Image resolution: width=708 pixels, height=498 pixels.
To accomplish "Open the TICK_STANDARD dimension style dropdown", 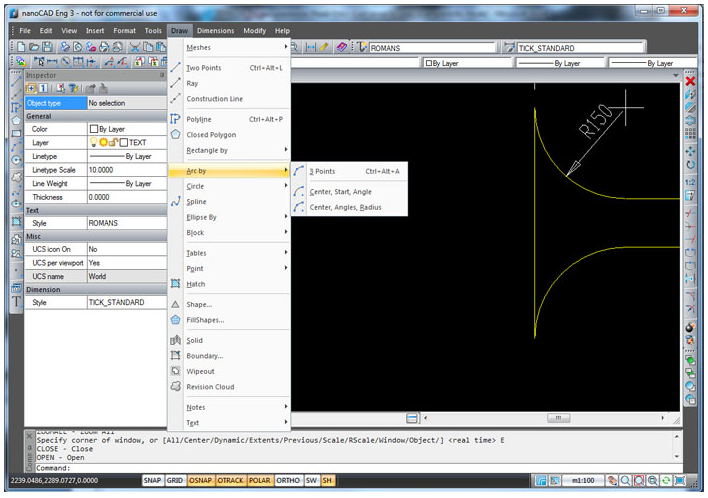I will [580, 48].
